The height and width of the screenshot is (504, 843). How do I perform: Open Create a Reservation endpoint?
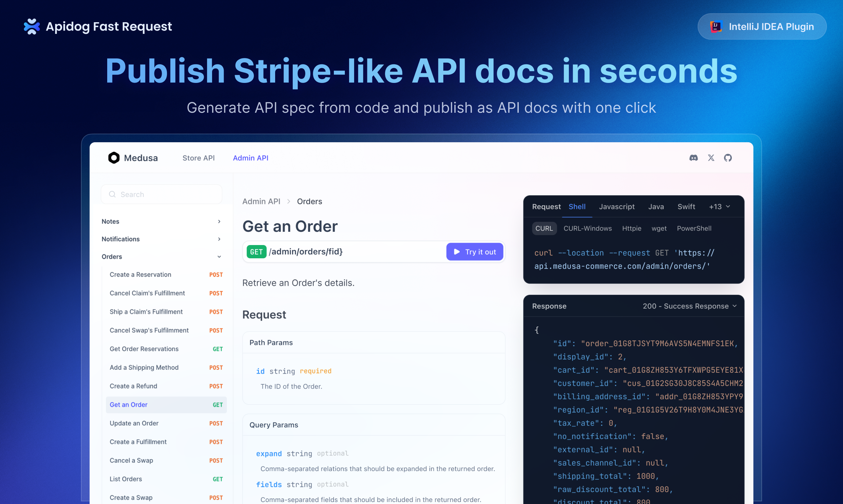pyautogui.click(x=166, y=275)
